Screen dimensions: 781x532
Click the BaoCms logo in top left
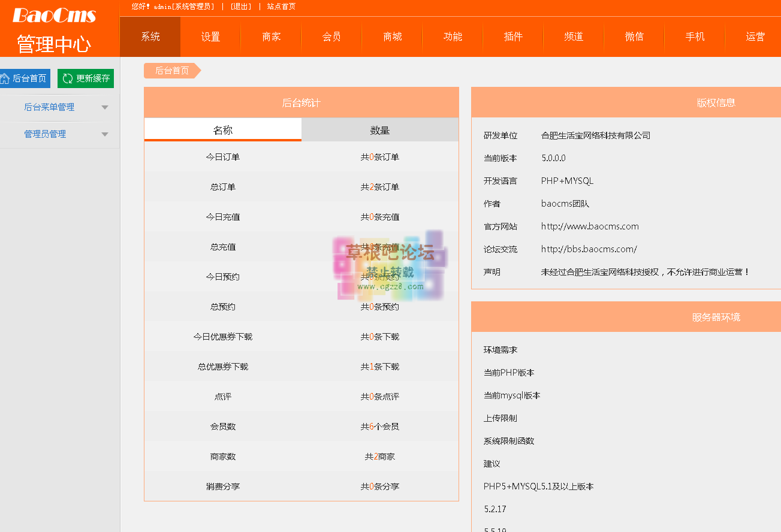[x=53, y=16]
